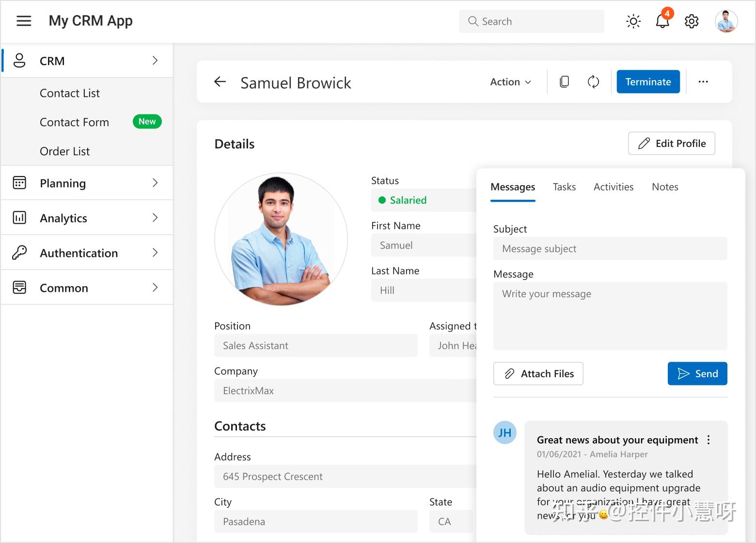Click the Position field Sales Assistant

[316, 346]
